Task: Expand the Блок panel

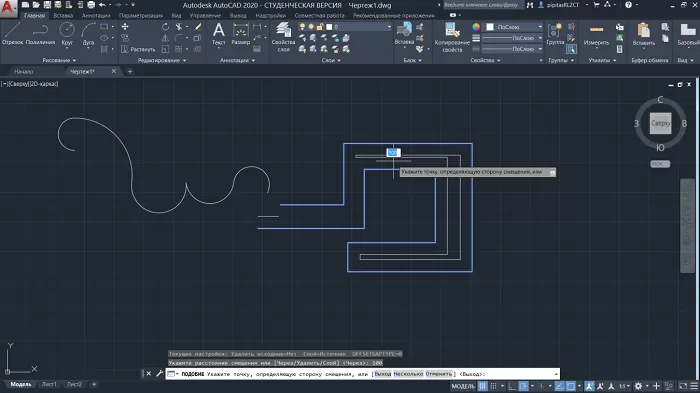Action: (412, 60)
